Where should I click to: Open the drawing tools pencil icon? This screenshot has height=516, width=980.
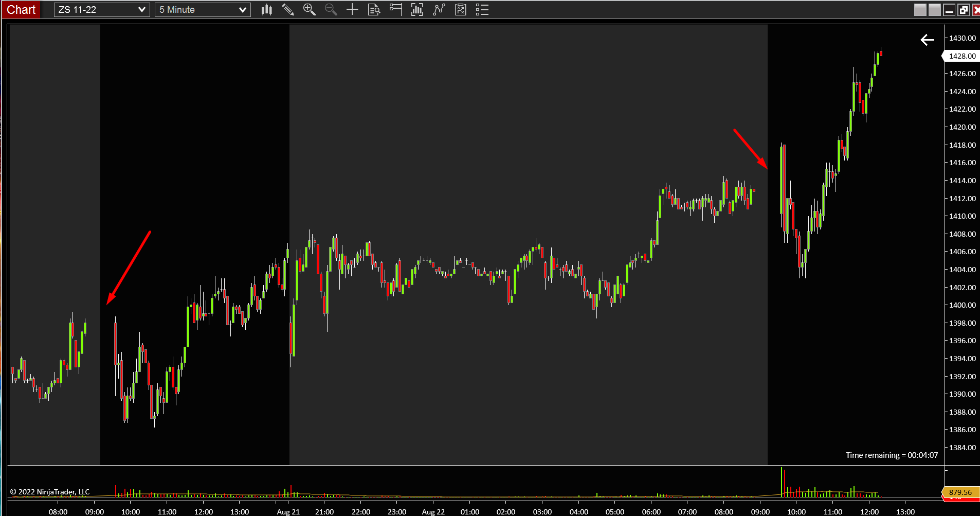288,9
